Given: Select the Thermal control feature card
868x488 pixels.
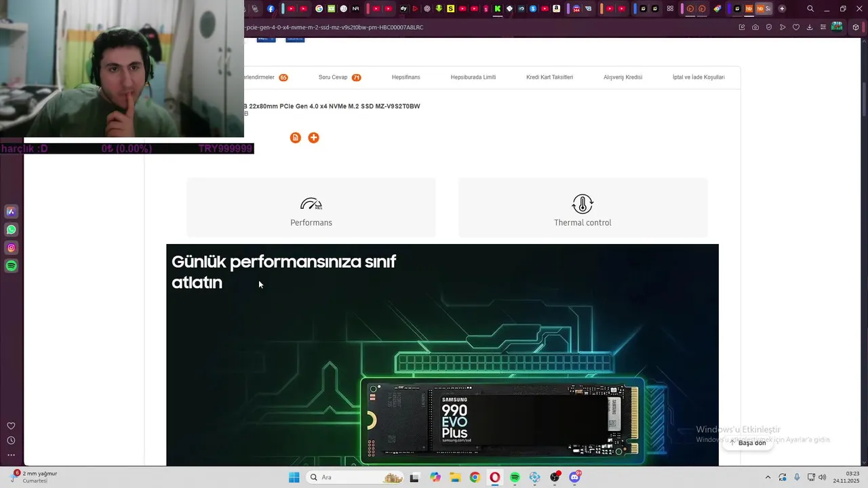Looking at the screenshot, I should click(583, 207).
